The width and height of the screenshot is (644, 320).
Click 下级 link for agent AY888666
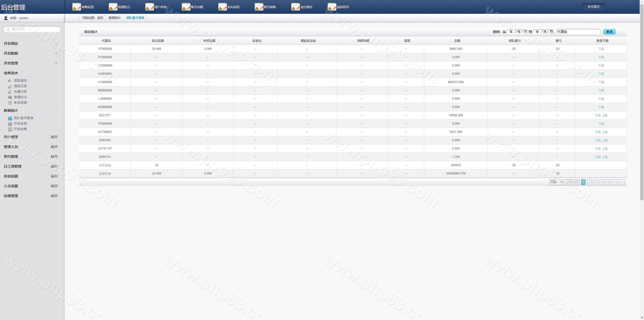(x=601, y=82)
